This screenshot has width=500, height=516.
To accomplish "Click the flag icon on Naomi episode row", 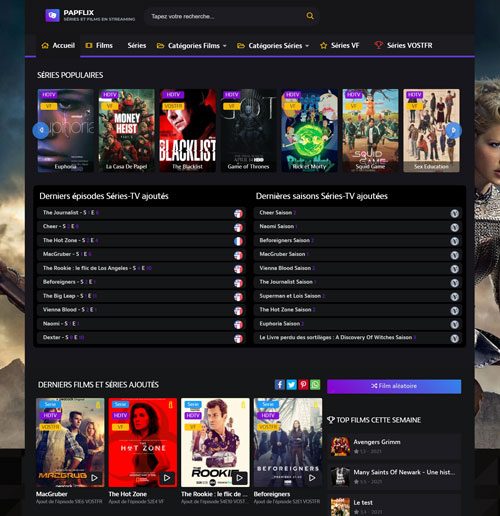I will [238, 324].
